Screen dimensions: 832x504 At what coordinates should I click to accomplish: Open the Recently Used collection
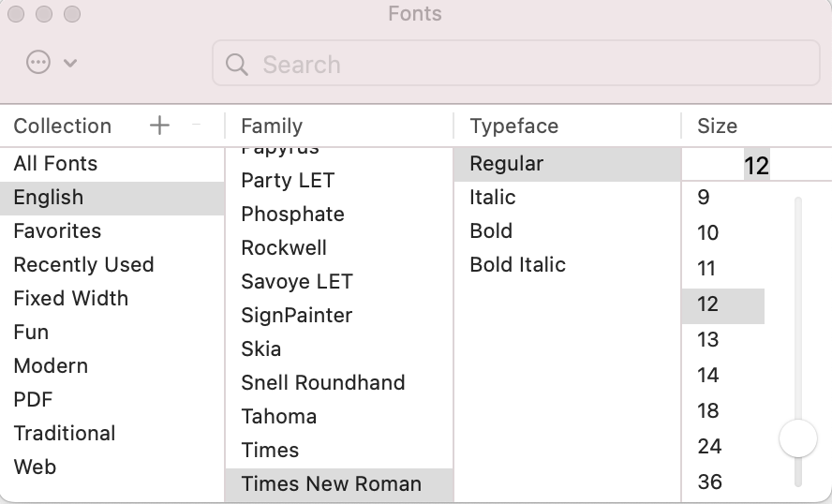[x=83, y=265]
